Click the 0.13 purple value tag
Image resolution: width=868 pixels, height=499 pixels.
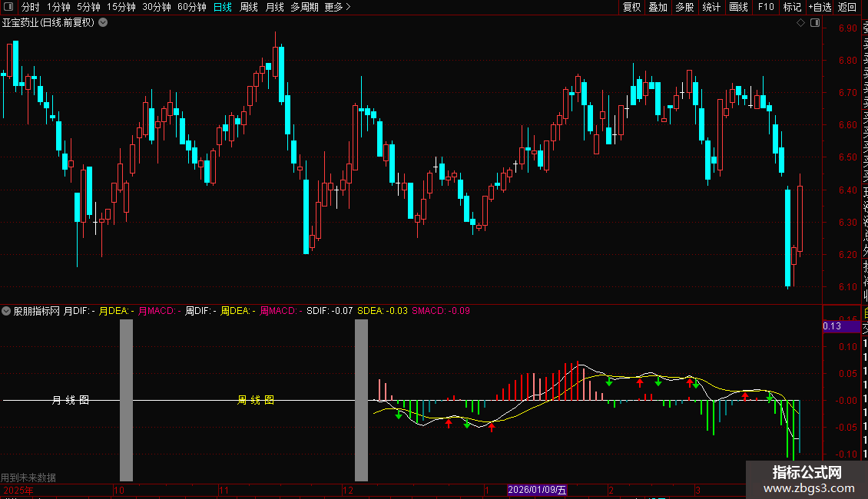(x=841, y=326)
